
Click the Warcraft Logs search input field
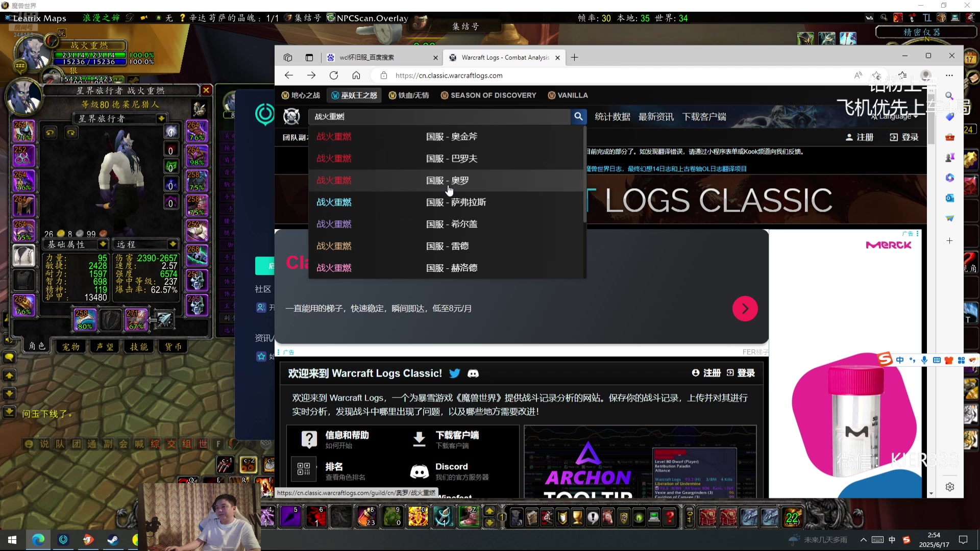pyautogui.click(x=439, y=117)
